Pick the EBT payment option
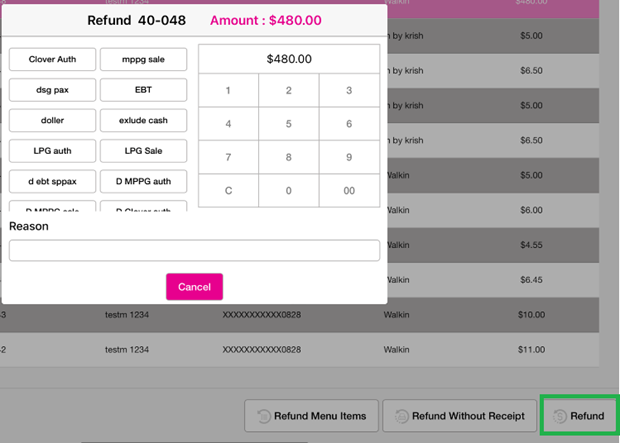Screen dimensions: 620x443 [144, 90]
